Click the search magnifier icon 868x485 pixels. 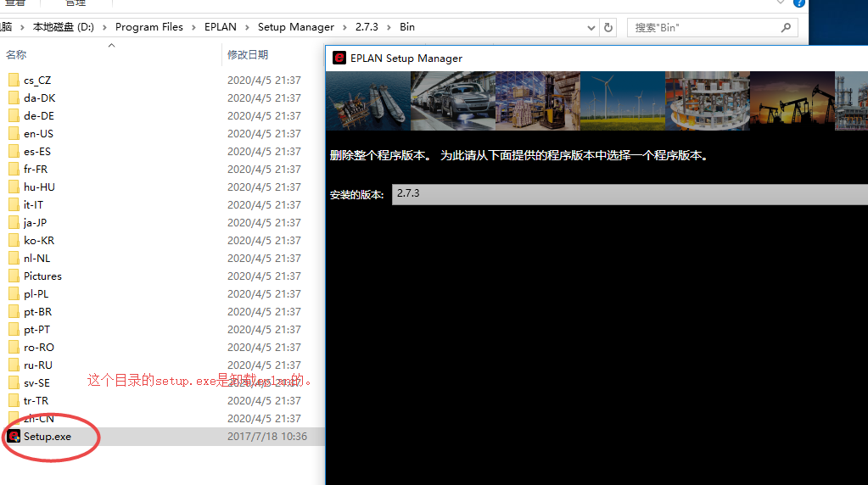pos(786,27)
